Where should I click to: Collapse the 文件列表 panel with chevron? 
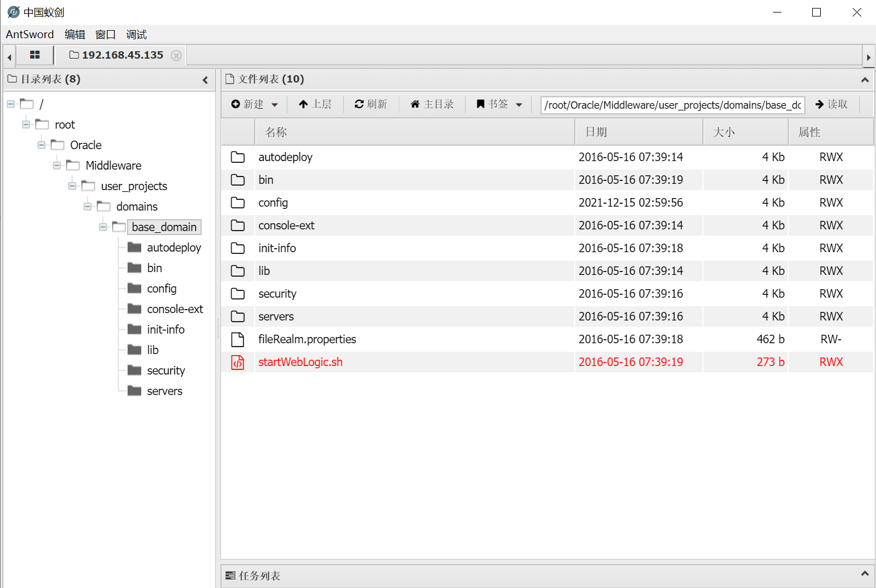click(x=865, y=79)
